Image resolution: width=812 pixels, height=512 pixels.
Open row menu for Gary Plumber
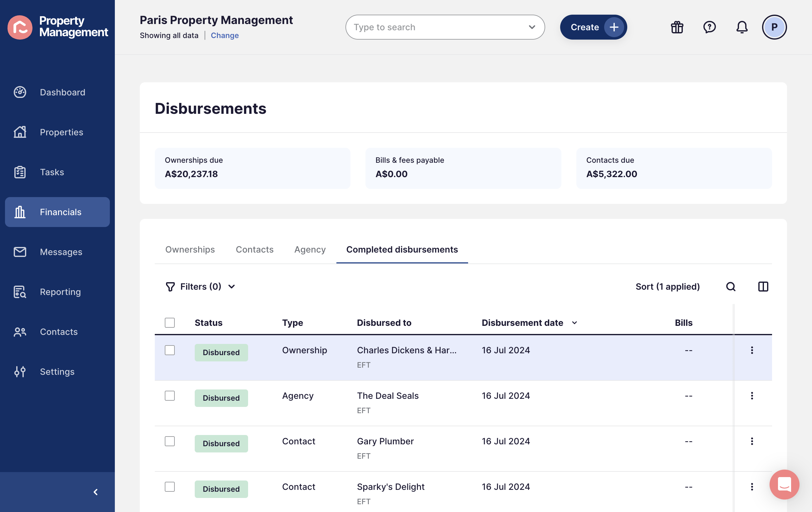pyautogui.click(x=752, y=441)
